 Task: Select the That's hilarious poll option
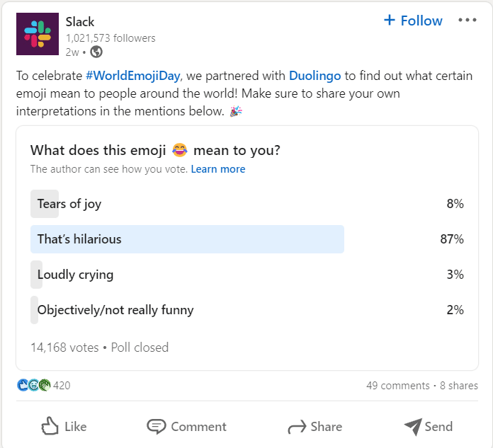(x=247, y=239)
